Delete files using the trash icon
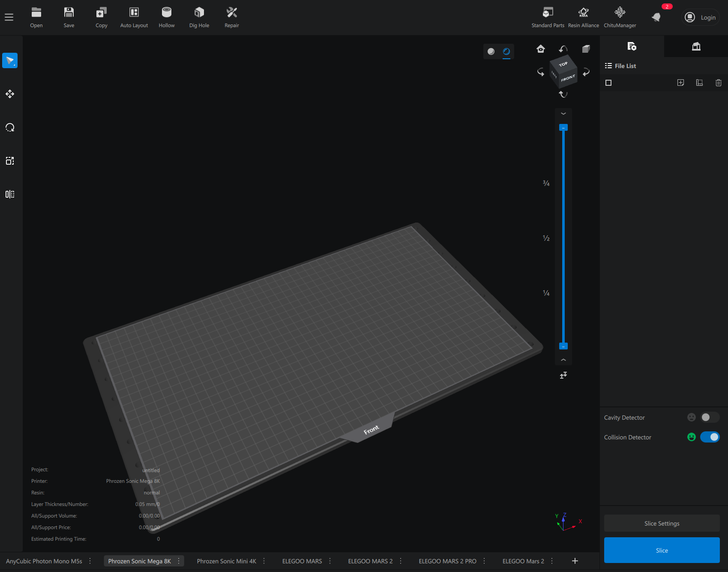Viewport: 728px width, 572px height. [x=718, y=83]
